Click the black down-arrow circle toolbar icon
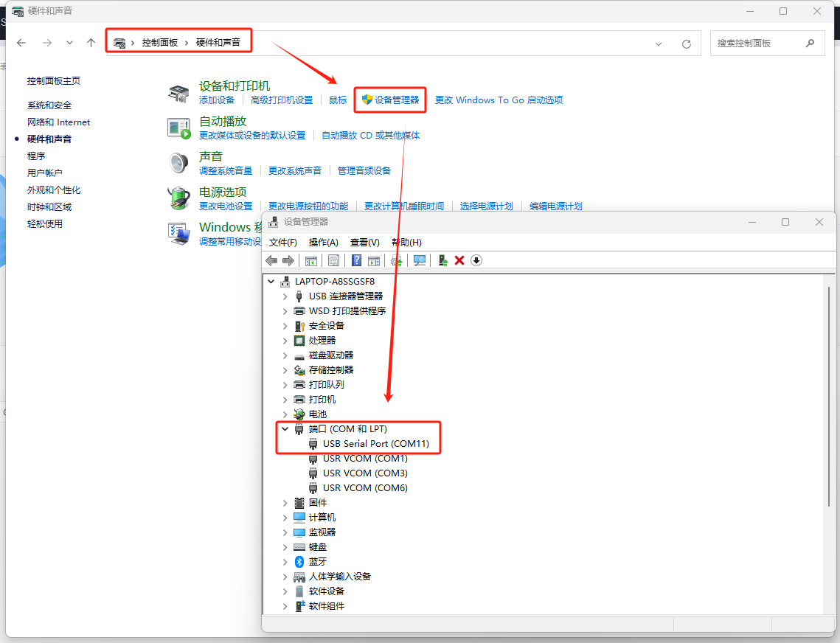Screen dimensions: 840x643 click(x=476, y=260)
